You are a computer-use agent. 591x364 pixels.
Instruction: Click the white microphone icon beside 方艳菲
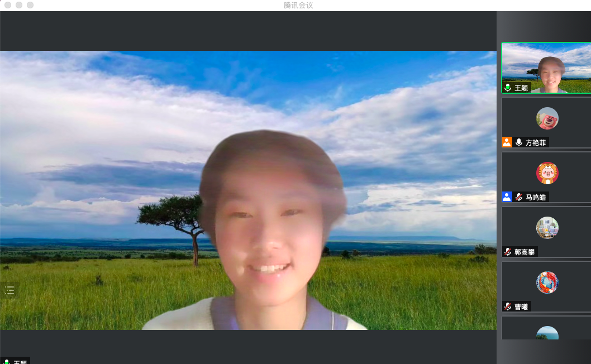(x=519, y=142)
